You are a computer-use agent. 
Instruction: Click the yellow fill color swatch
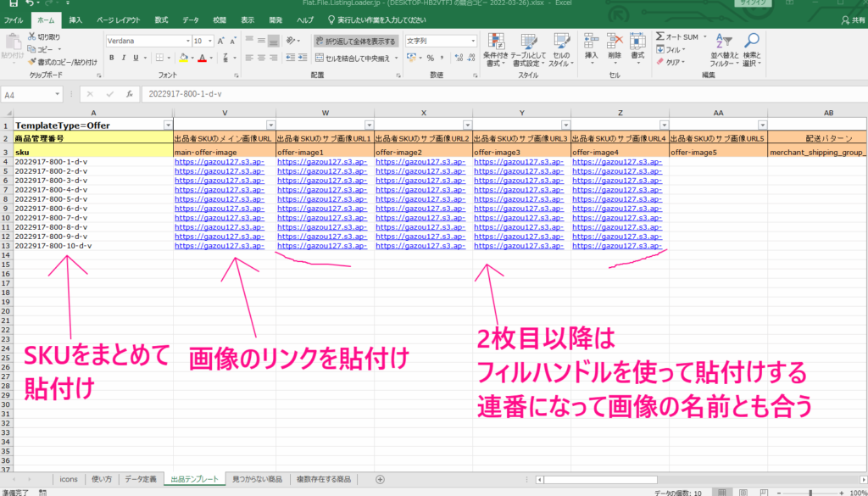(x=181, y=59)
